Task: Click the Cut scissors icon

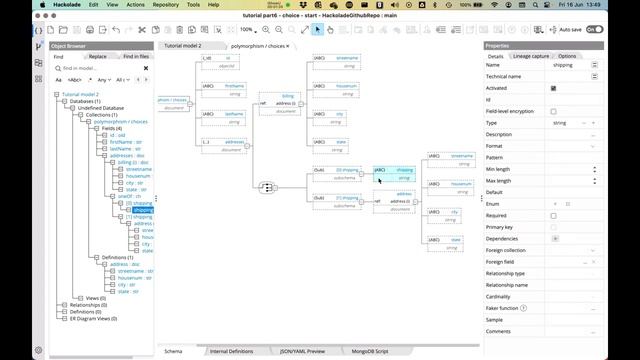Action: click(x=142, y=30)
